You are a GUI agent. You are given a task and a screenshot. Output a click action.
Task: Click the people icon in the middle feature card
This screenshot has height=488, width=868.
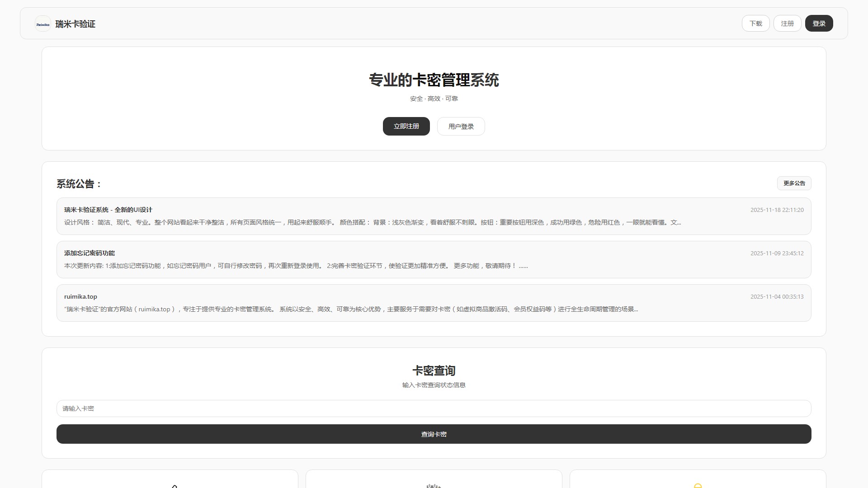[434, 486]
